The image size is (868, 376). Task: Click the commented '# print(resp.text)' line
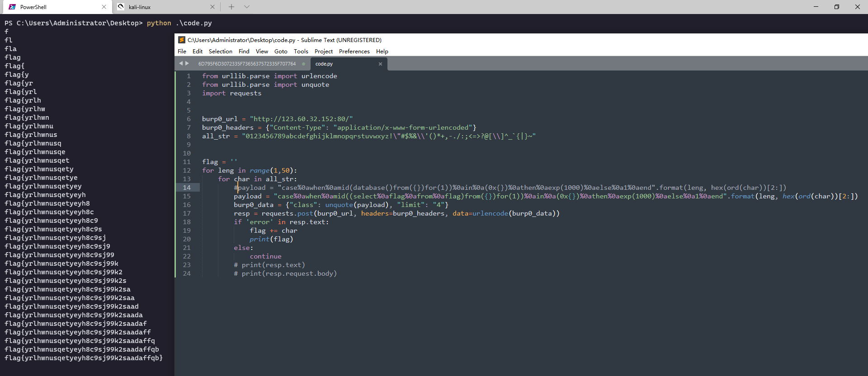[269, 265]
